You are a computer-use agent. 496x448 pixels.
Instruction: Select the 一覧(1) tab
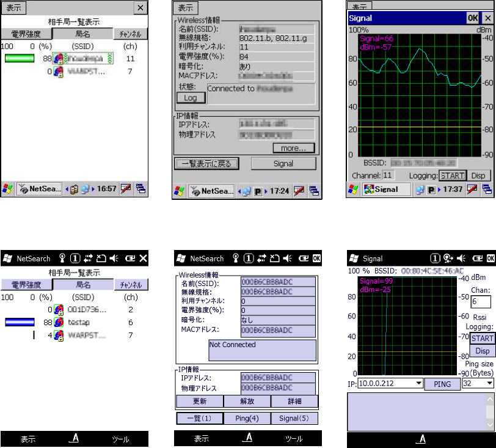click(x=199, y=418)
